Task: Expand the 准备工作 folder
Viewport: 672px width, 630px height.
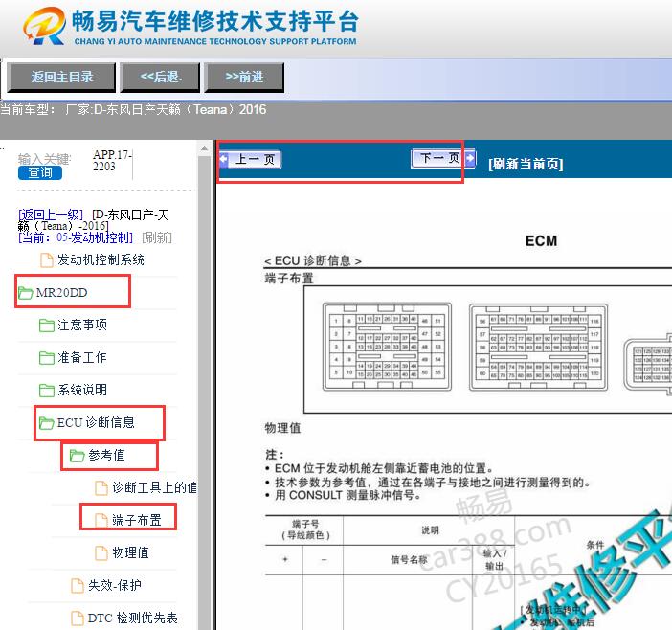Action: [82, 357]
